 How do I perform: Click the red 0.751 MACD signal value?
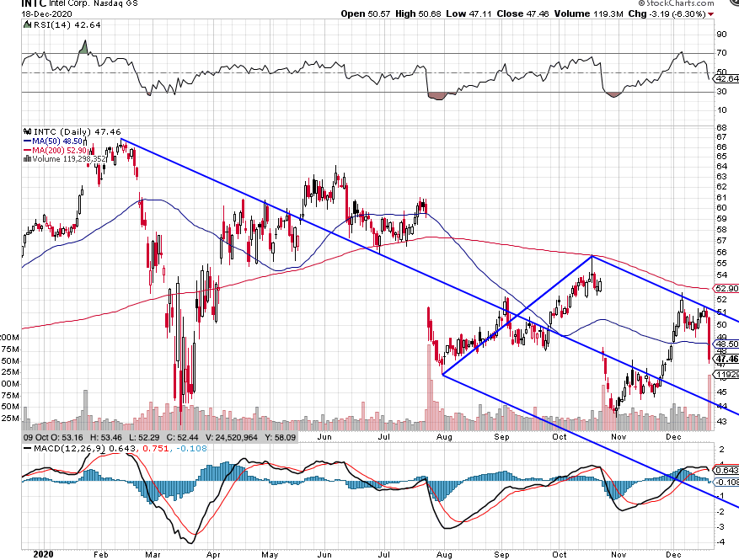click(156, 448)
